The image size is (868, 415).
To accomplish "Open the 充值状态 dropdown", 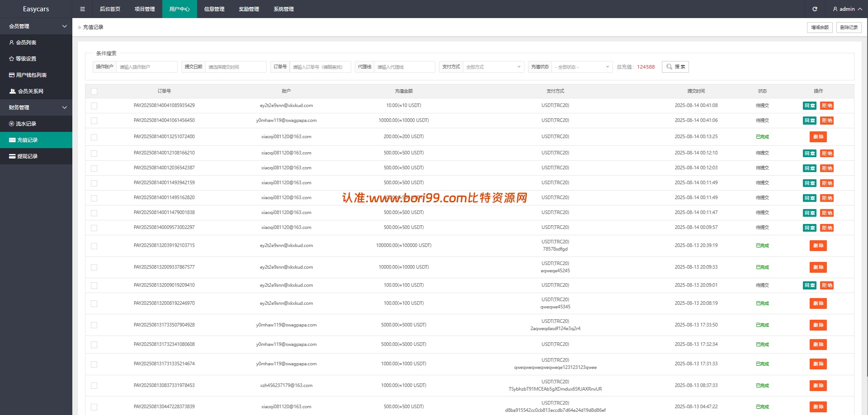I will click(x=582, y=67).
